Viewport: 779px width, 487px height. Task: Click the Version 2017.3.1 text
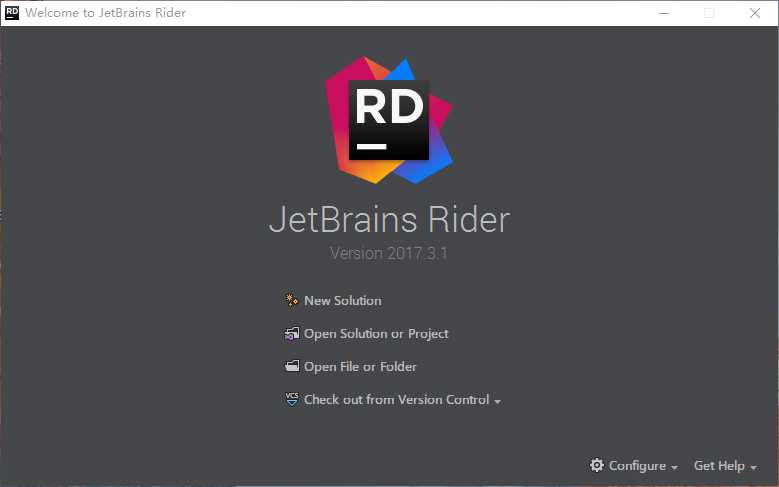(389, 253)
